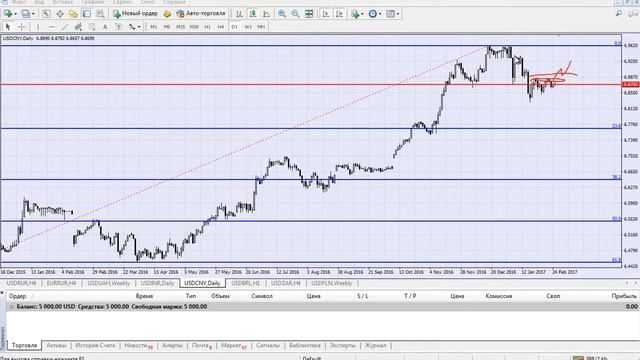Switch to USDRUR,H4 chart tab
Viewport: 640px width, 360px height.
tap(22, 283)
